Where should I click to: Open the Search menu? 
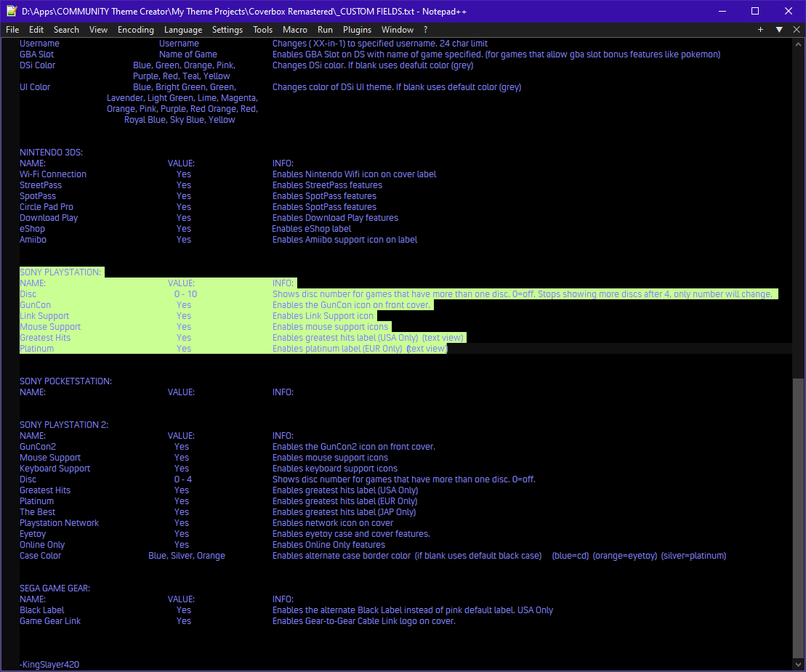tap(66, 30)
